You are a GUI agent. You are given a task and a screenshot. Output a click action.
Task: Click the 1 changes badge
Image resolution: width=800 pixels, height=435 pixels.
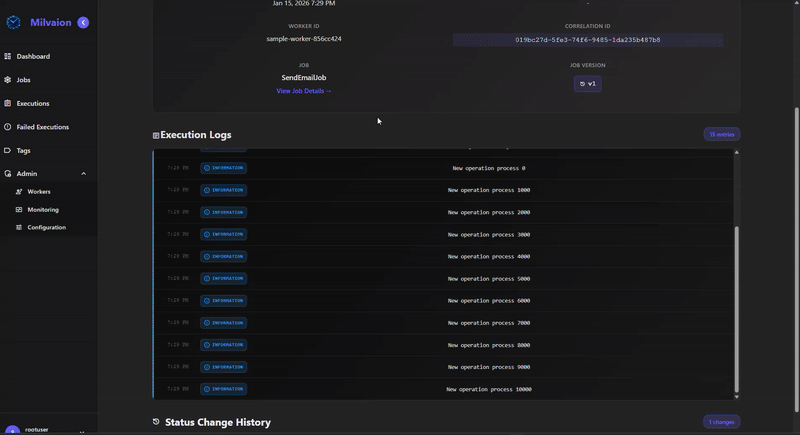[x=721, y=422]
